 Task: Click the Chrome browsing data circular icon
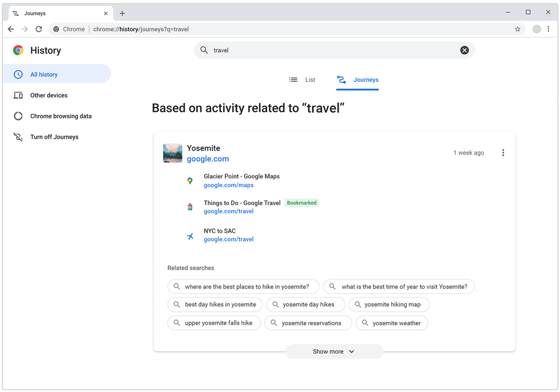(18, 116)
